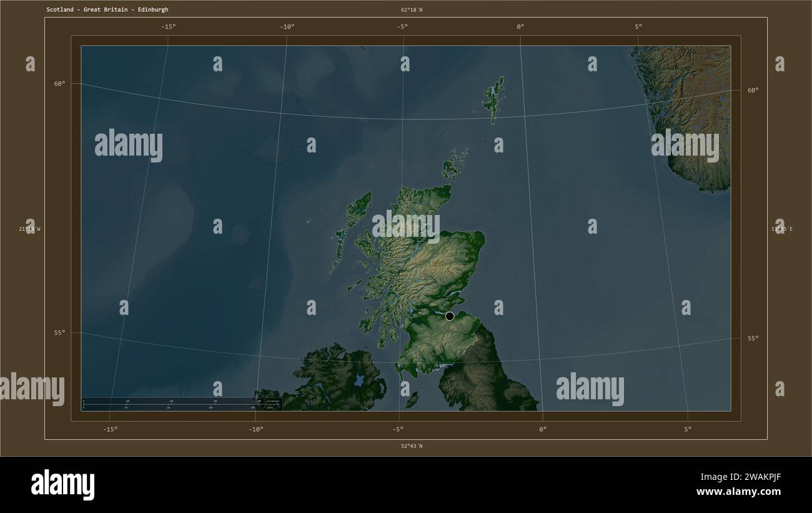Click the "-5°" label below the map

[x=398, y=429]
